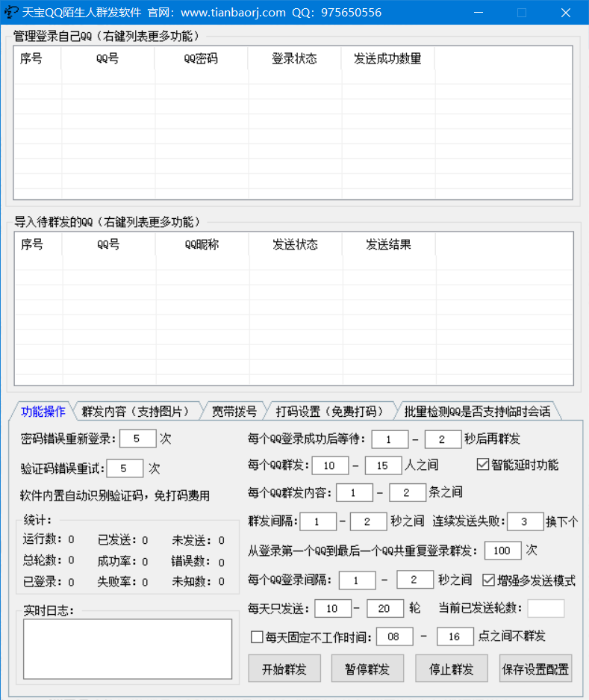Click the 保存设置配置 button
The image size is (589, 700).
[535, 669]
